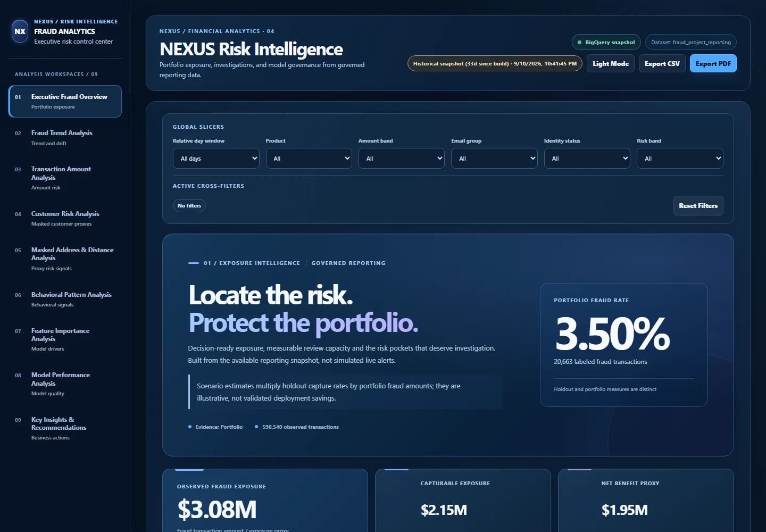
Task: Click the $3.08M observed fraud exposure figure
Action: point(217,509)
